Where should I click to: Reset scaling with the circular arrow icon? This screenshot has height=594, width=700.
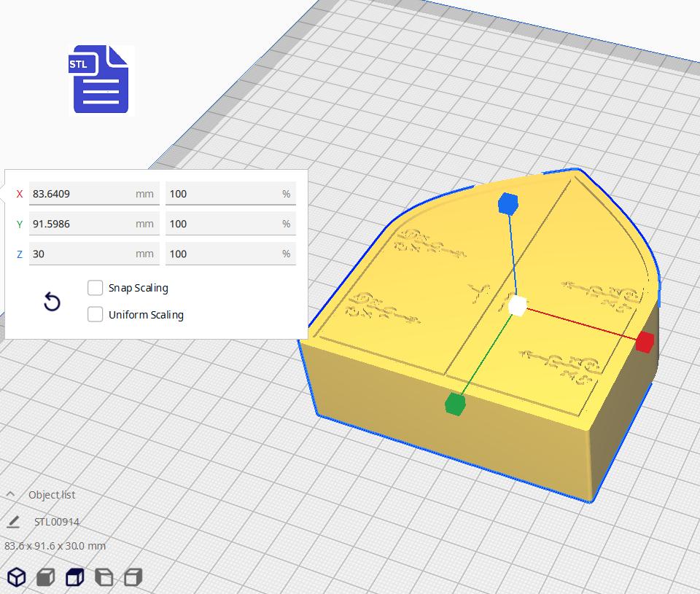pos(52,302)
